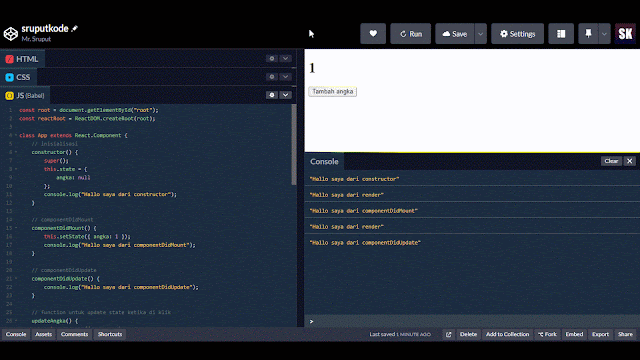Click the CodePen logo icon
Image resolution: width=640 pixels, height=360 pixels.
tap(11, 34)
